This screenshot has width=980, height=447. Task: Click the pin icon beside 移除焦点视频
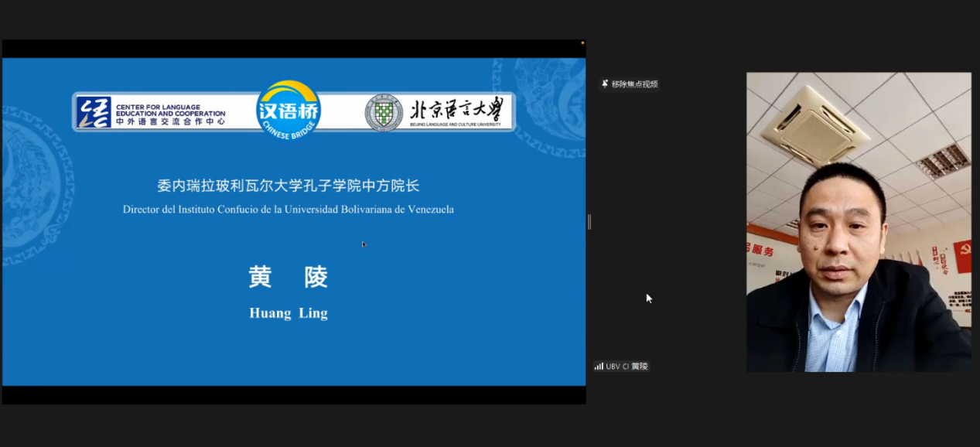click(605, 84)
